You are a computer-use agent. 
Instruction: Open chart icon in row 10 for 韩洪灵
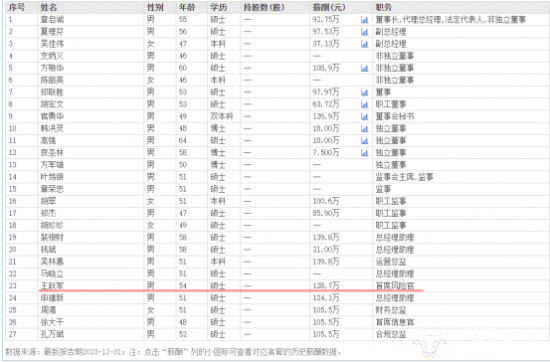[x=364, y=128]
